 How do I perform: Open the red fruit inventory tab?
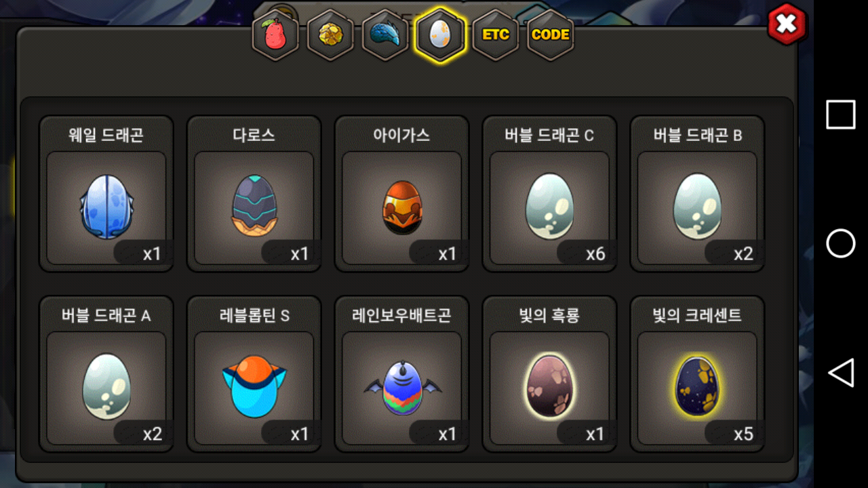pos(276,35)
